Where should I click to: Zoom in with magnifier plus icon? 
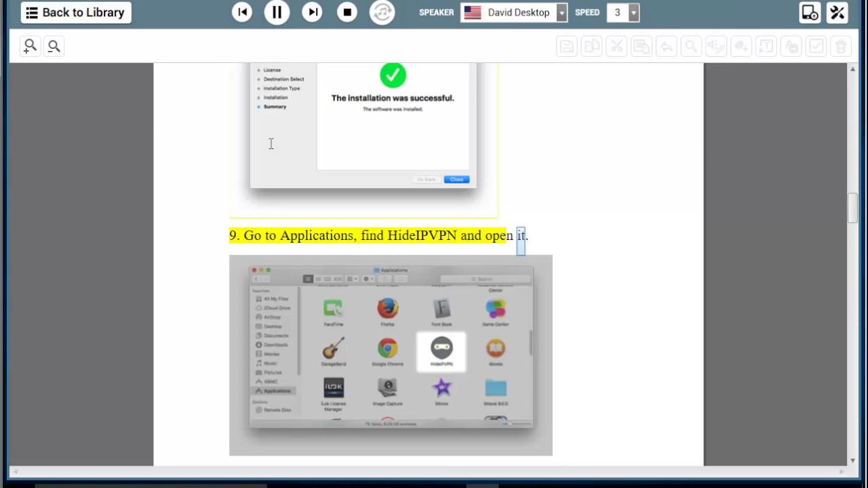(x=30, y=46)
